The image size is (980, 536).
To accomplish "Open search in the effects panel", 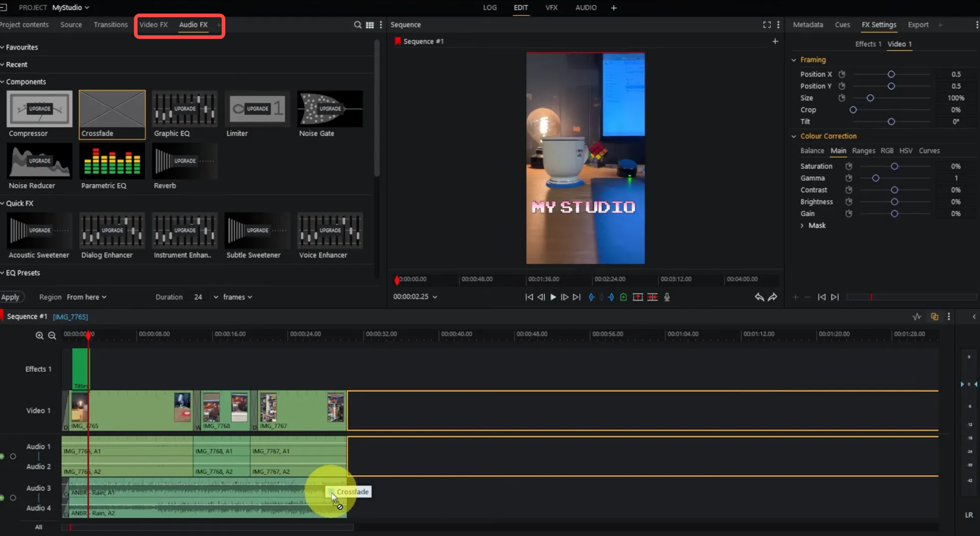I will (x=357, y=25).
